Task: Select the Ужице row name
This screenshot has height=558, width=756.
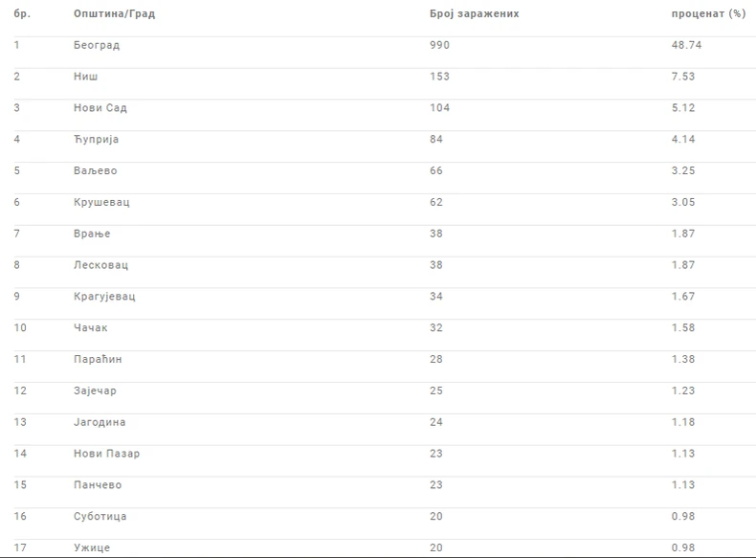Action: click(93, 547)
